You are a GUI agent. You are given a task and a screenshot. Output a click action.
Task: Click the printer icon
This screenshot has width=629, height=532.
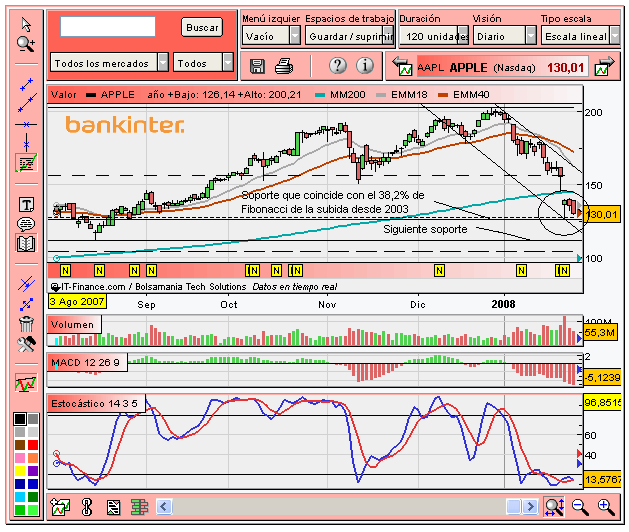(x=284, y=66)
